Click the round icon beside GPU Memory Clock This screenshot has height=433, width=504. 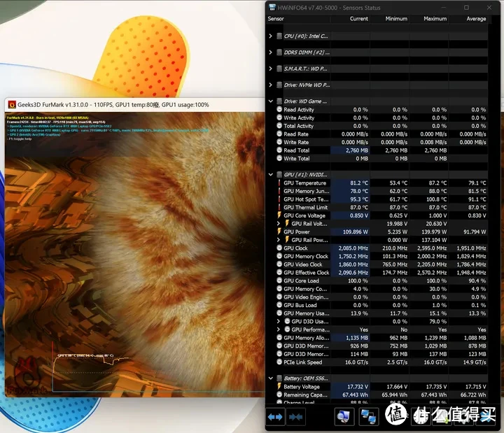click(x=279, y=256)
